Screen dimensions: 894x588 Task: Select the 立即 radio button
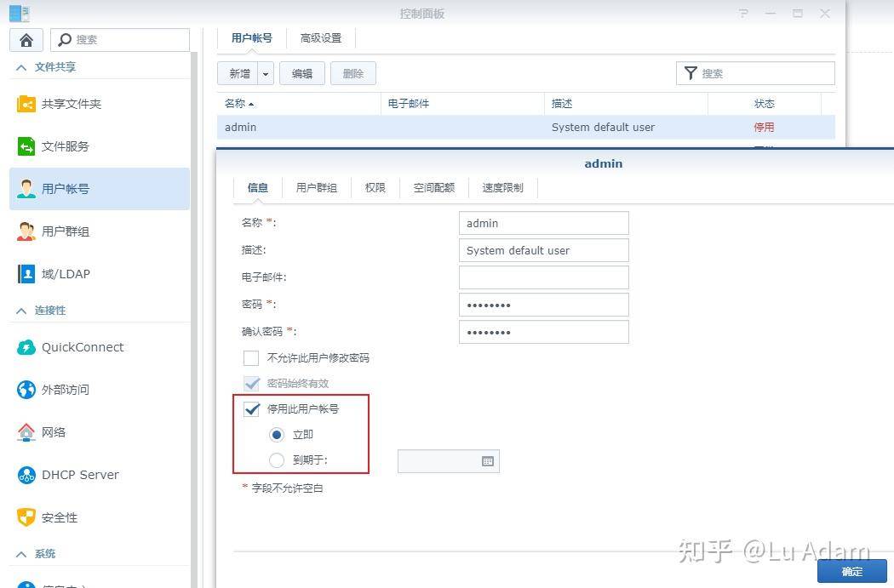[277, 435]
